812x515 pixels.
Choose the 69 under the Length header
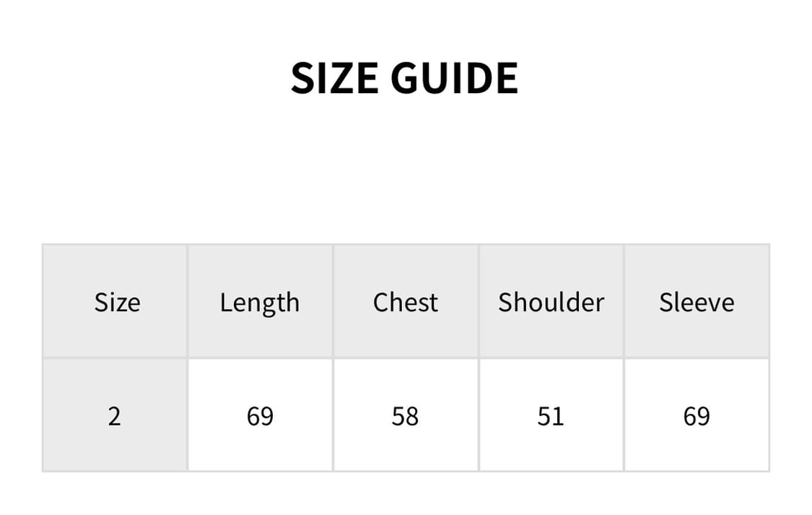point(260,416)
